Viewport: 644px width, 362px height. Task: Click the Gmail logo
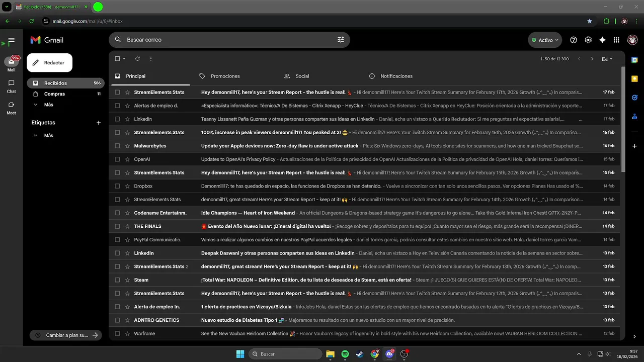pos(47,40)
